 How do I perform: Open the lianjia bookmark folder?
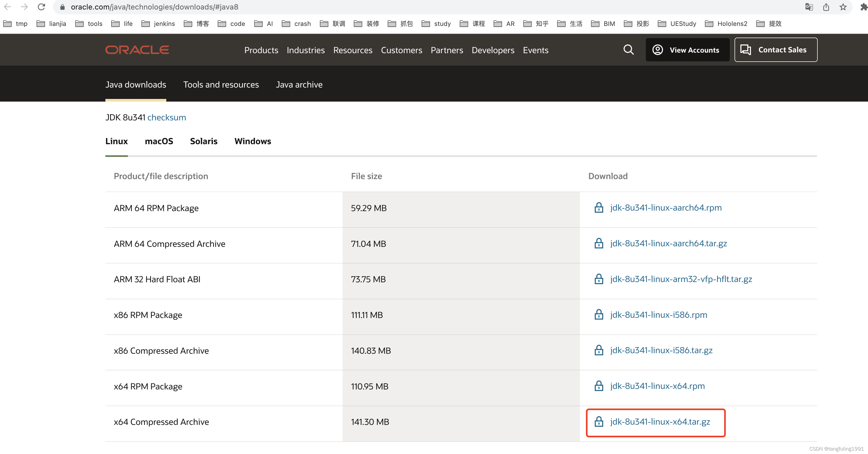coord(51,24)
